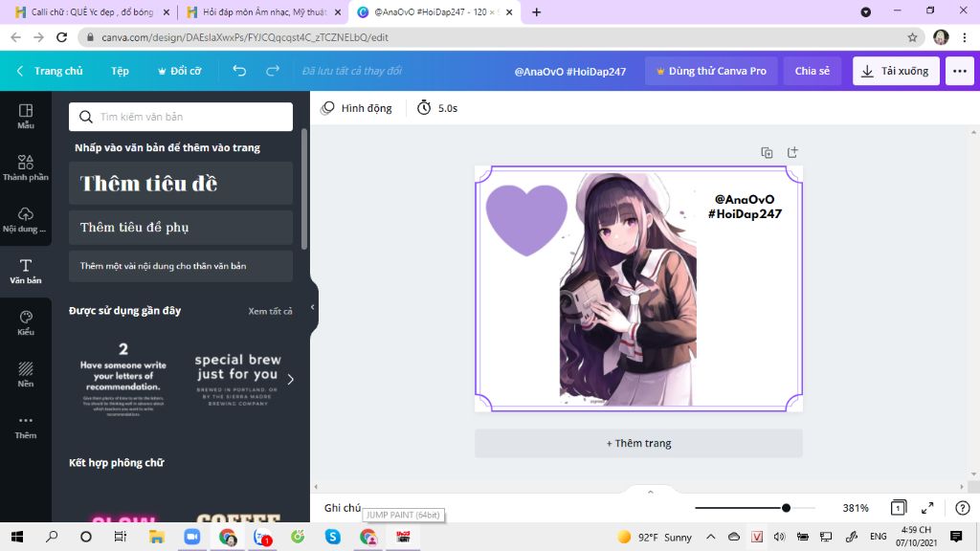Undo the last change
980x551 pixels.
[x=239, y=71]
